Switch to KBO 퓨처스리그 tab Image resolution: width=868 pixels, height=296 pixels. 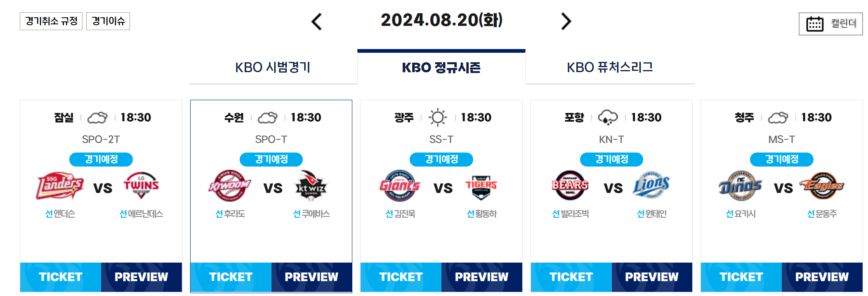pos(610,67)
